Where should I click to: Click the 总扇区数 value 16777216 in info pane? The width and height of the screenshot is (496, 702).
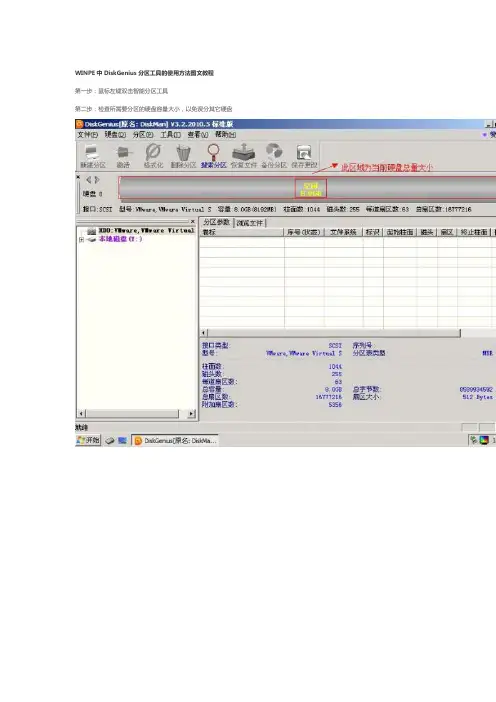coord(329,397)
